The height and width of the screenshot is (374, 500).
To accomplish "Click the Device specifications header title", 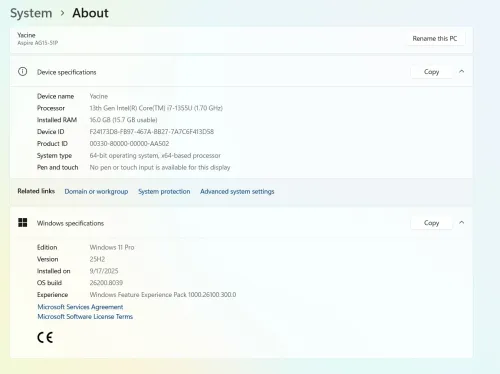I will pyautogui.click(x=67, y=72).
